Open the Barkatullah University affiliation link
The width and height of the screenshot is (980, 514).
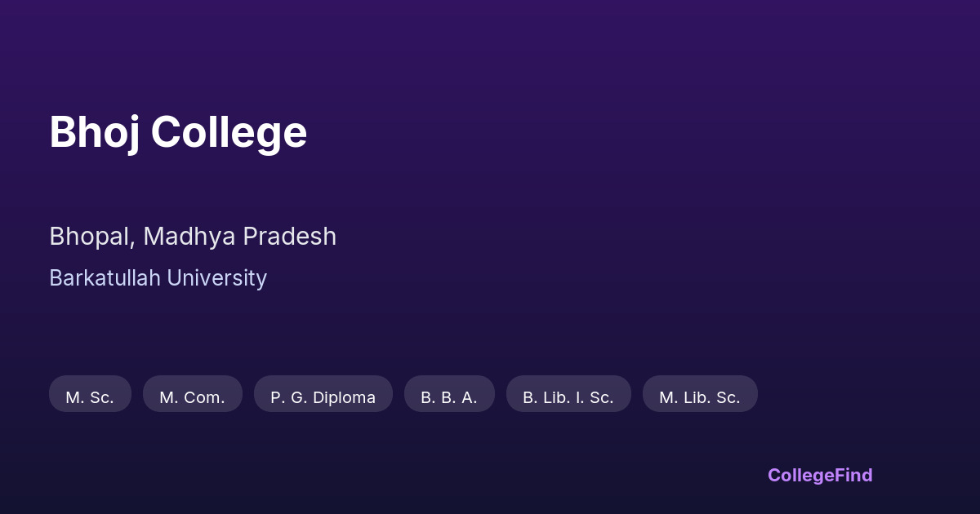pyautogui.click(x=158, y=278)
